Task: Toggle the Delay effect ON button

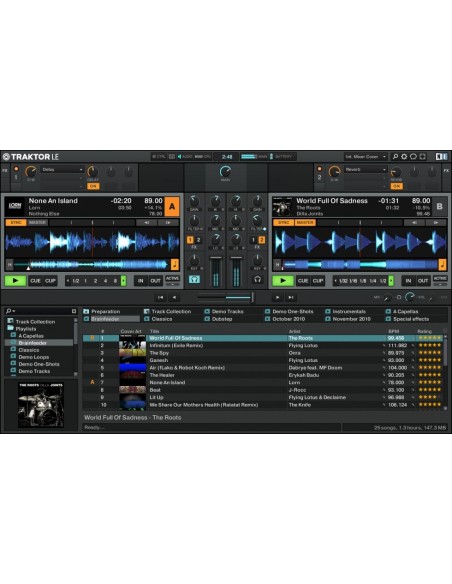Action: click(93, 186)
